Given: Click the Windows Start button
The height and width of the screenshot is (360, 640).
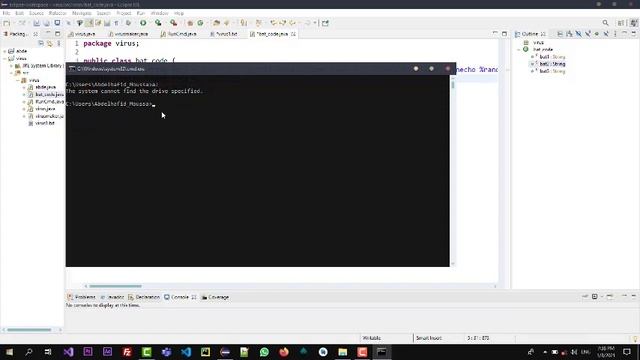Looking at the screenshot, I should [9, 352].
